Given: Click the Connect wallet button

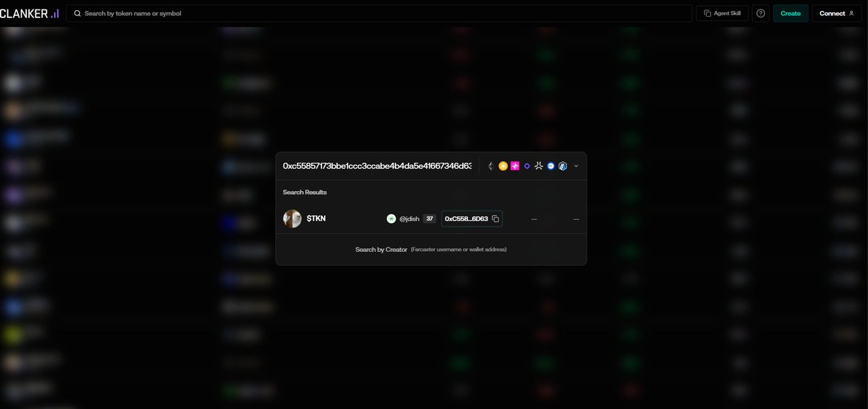Looking at the screenshot, I should [x=837, y=13].
